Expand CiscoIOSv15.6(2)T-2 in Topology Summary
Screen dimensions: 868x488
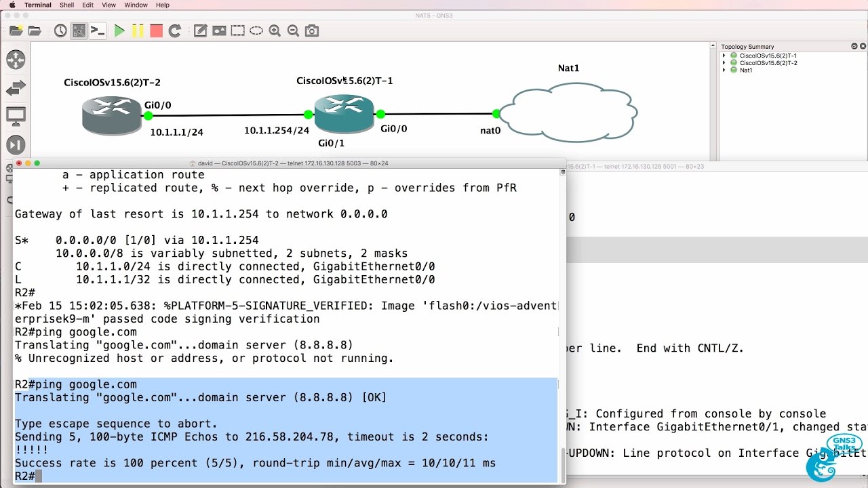click(x=724, y=63)
